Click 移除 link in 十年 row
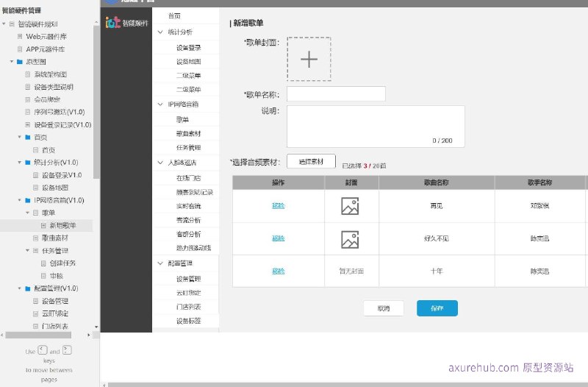The height and width of the screenshot is (387, 588). click(x=279, y=271)
